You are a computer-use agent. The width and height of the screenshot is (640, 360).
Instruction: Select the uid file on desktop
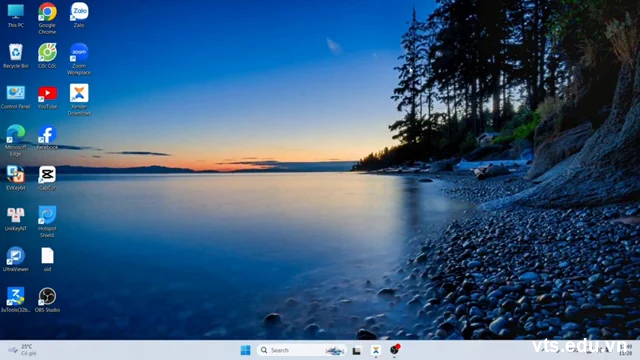[x=47, y=260]
